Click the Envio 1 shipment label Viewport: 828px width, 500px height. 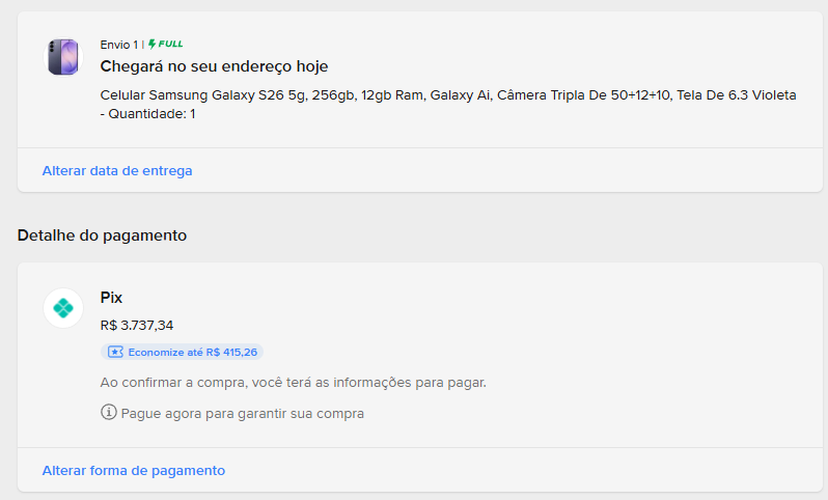(x=119, y=45)
